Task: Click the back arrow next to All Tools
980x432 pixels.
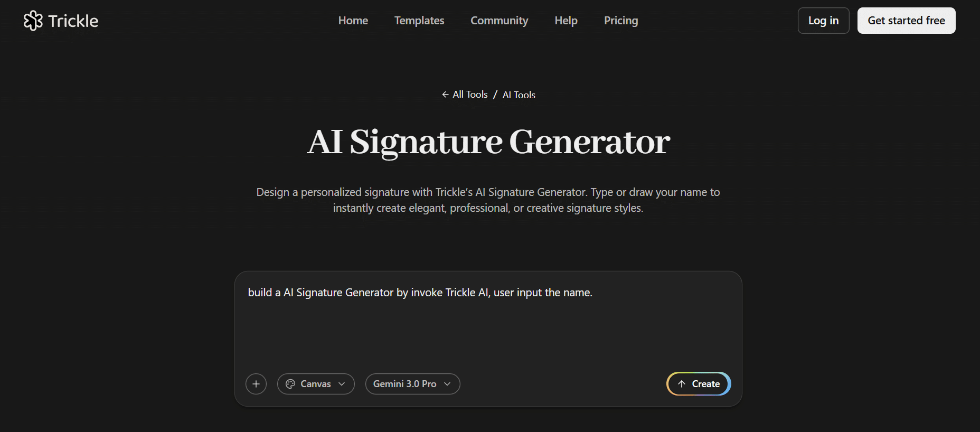Action: pos(445,94)
